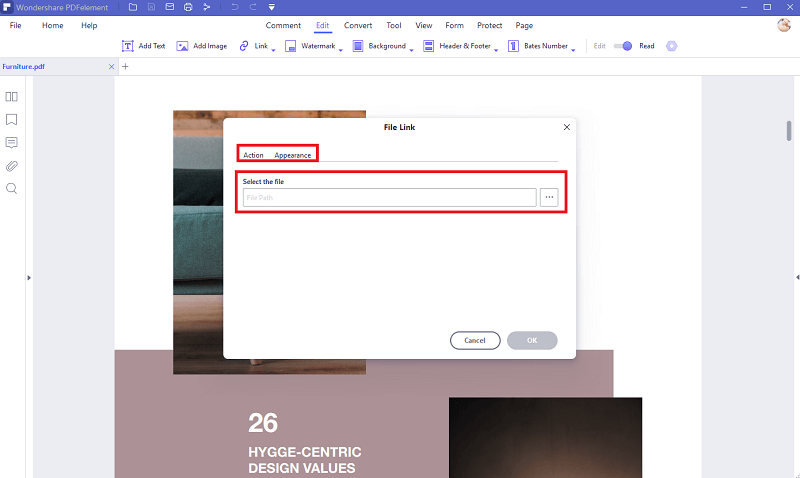The image size is (800, 478).
Task: Open the Tool tab
Action: pos(394,25)
